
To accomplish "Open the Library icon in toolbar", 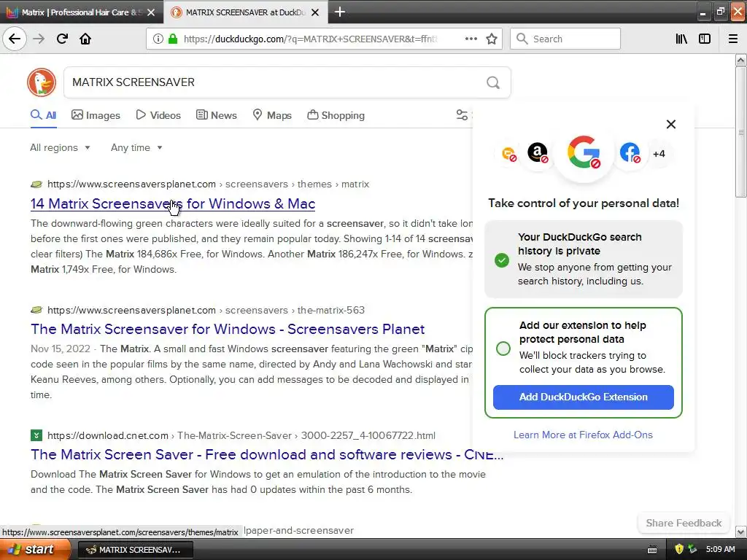I will [x=681, y=39].
